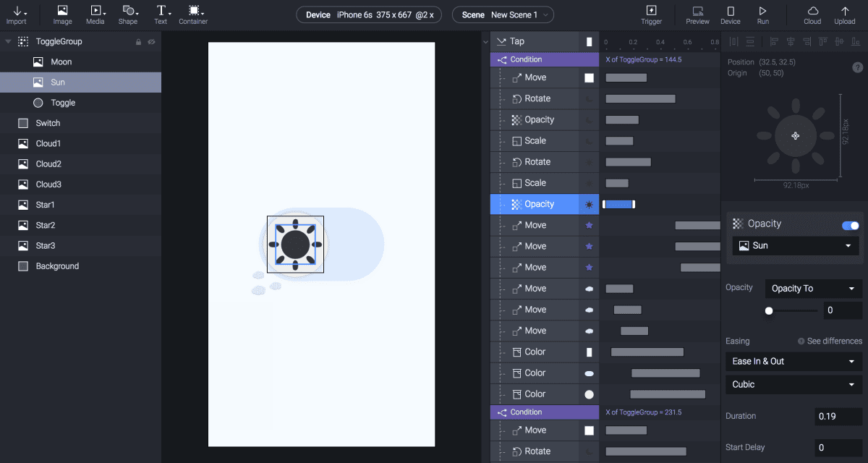Select the Switch layer
868x463 pixels.
[x=80, y=123]
